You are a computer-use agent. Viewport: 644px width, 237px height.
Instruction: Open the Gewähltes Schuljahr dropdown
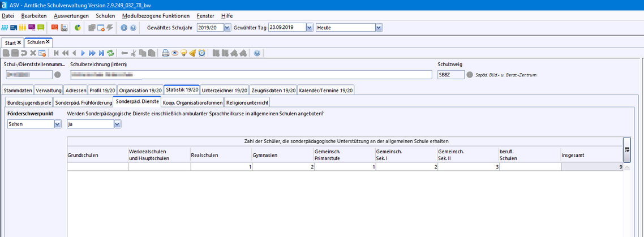click(x=227, y=27)
